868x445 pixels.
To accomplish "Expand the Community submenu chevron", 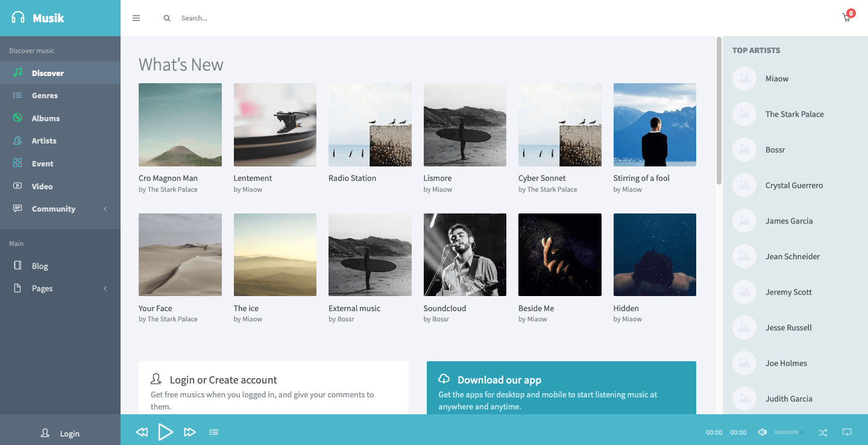I will click(x=105, y=209).
